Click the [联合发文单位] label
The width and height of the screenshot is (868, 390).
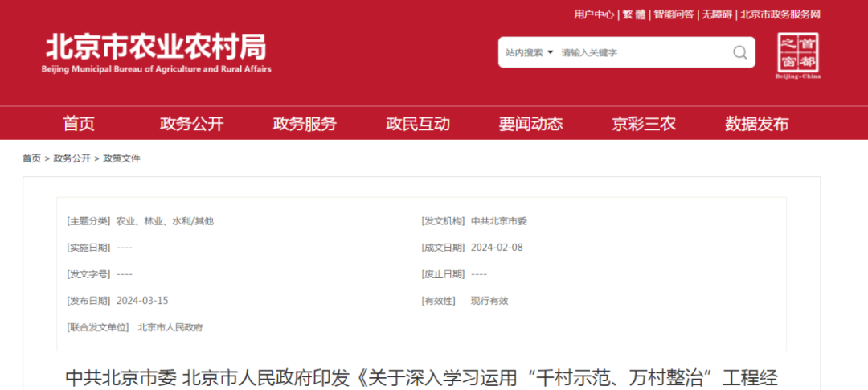97,327
